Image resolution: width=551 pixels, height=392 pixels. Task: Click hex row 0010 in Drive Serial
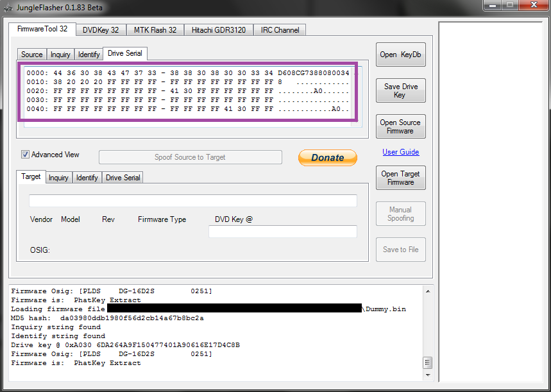[x=188, y=82]
